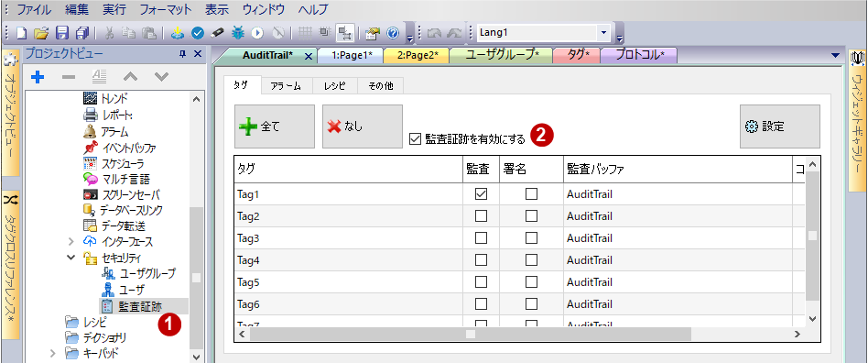Check the 署名 checkbox for Tag3
868x363 pixels.
click(531, 238)
